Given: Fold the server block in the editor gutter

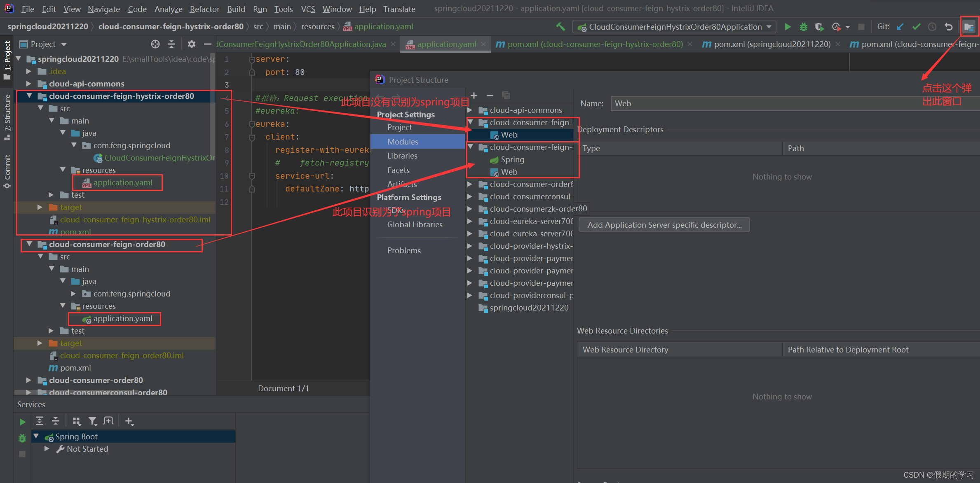Looking at the screenshot, I should [252, 59].
